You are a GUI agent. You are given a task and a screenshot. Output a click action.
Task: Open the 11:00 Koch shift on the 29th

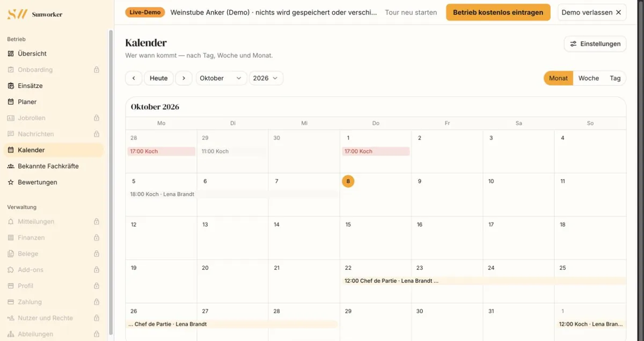(x=233, y=151)
